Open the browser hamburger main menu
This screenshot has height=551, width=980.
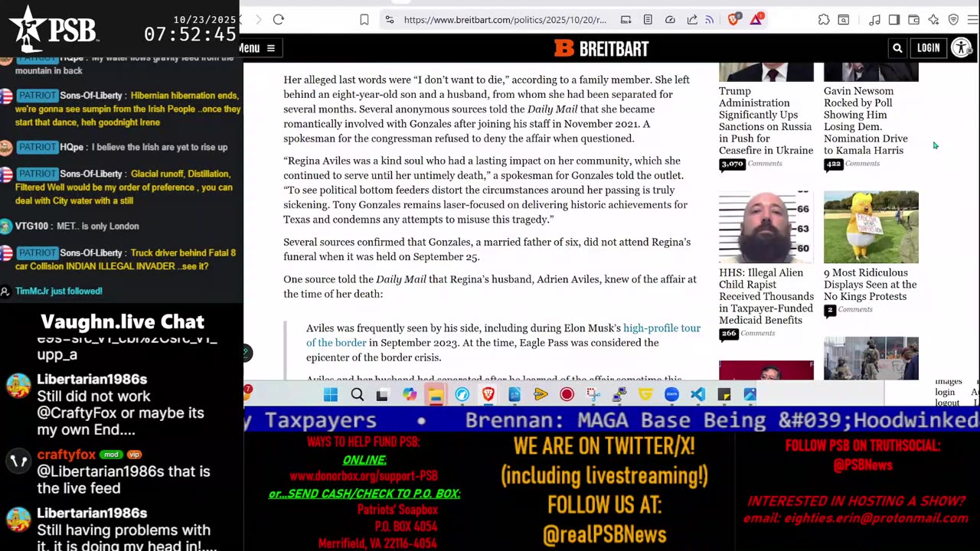point(973,19)
